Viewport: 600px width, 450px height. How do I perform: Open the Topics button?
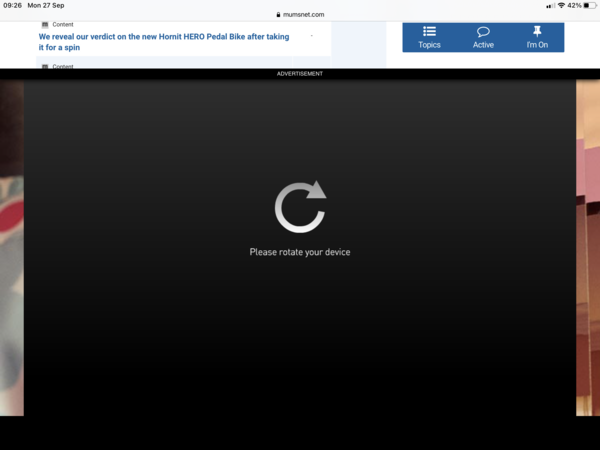pos(429,38)
